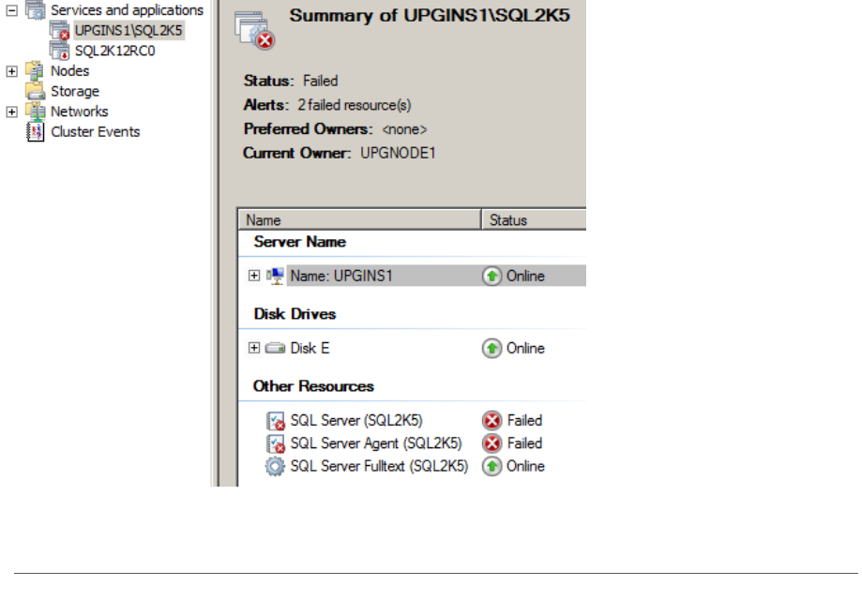Image resolution: width=862 pixels, height=616 pixels.
Task: Click Failed status text for SQL Server Agent
Action: click(524, 443)
